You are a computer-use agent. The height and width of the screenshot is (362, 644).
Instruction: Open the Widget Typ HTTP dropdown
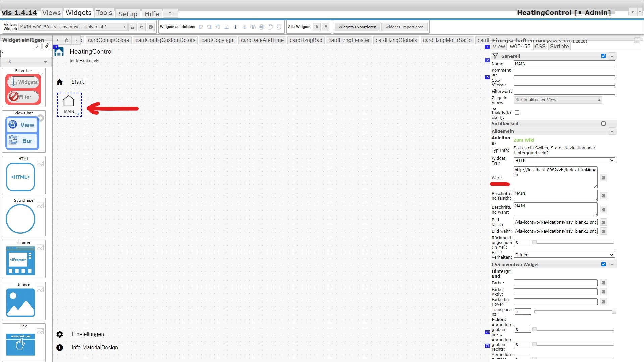[x=564, y=160]
